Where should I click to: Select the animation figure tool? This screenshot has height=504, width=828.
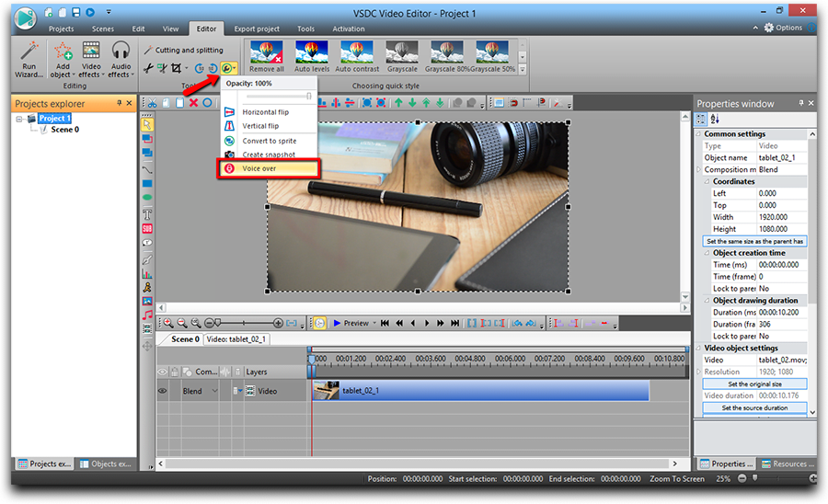tap(147, 287)
